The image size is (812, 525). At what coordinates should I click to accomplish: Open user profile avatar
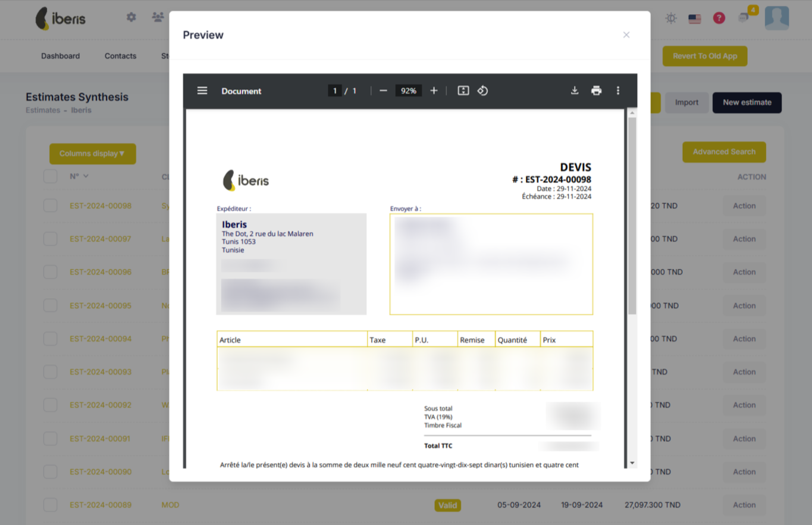click(777, 18)
